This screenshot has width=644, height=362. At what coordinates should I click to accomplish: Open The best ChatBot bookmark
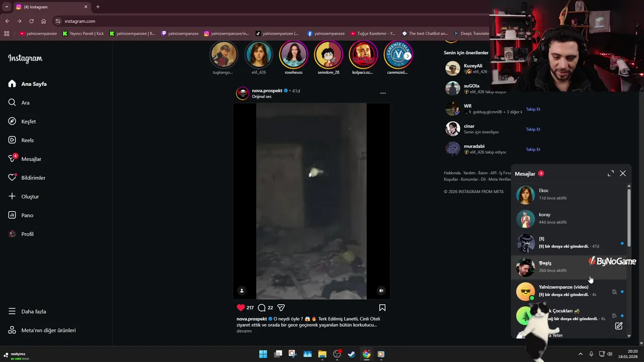click(x=425, y=34)
